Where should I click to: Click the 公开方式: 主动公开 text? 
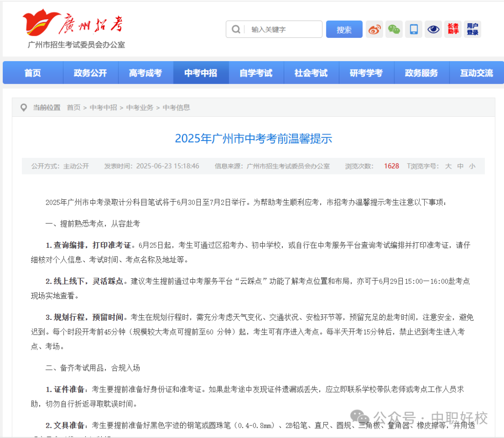[x=60, y=166]
